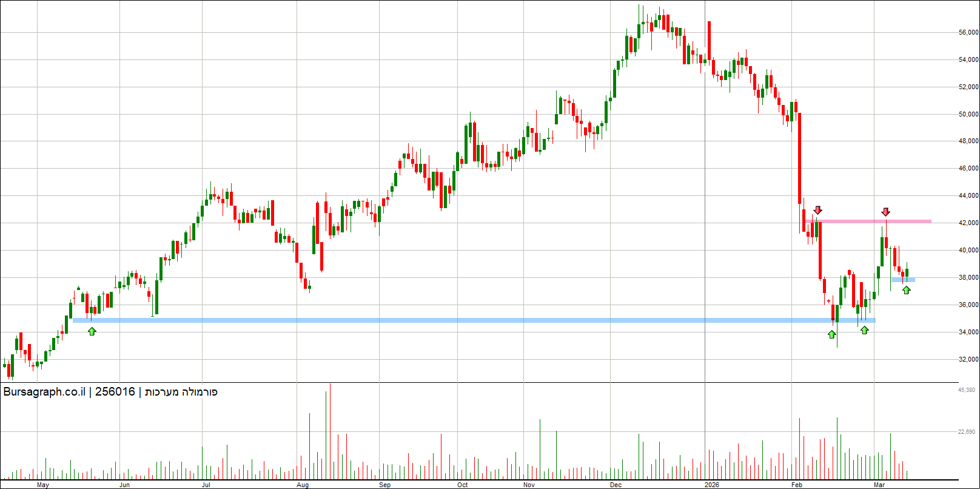The image size is (980, 489).
Task: Click the 34,000 price axis label
Action: pos(968,332)
